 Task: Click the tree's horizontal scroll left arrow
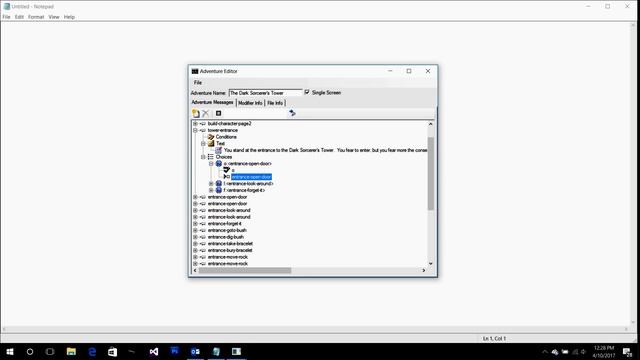tap(195, 270)
